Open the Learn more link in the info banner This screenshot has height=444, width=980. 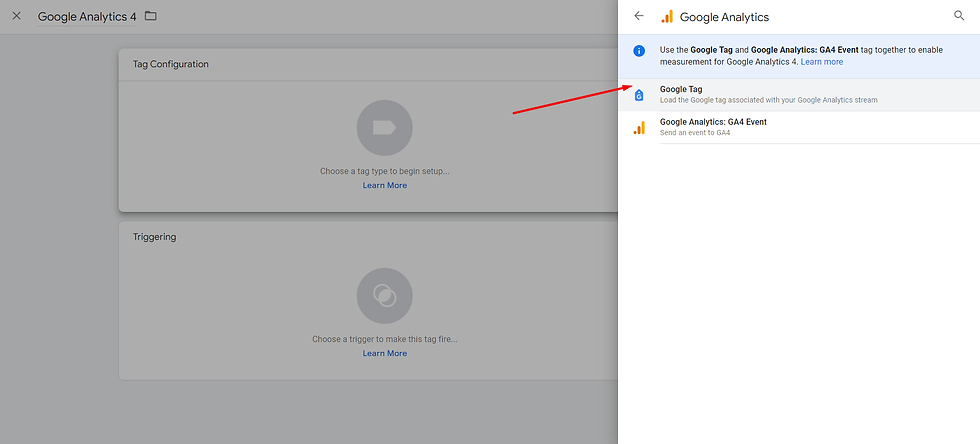coord(822,62)
